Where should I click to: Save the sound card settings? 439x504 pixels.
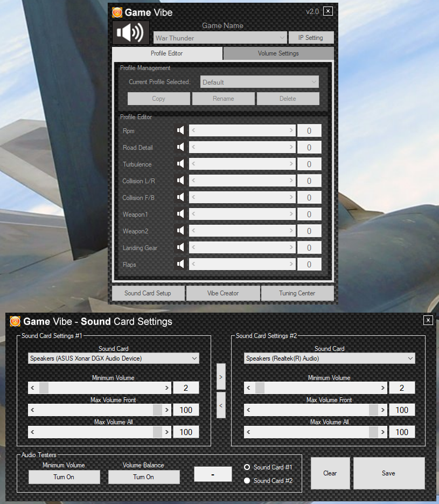389,473
